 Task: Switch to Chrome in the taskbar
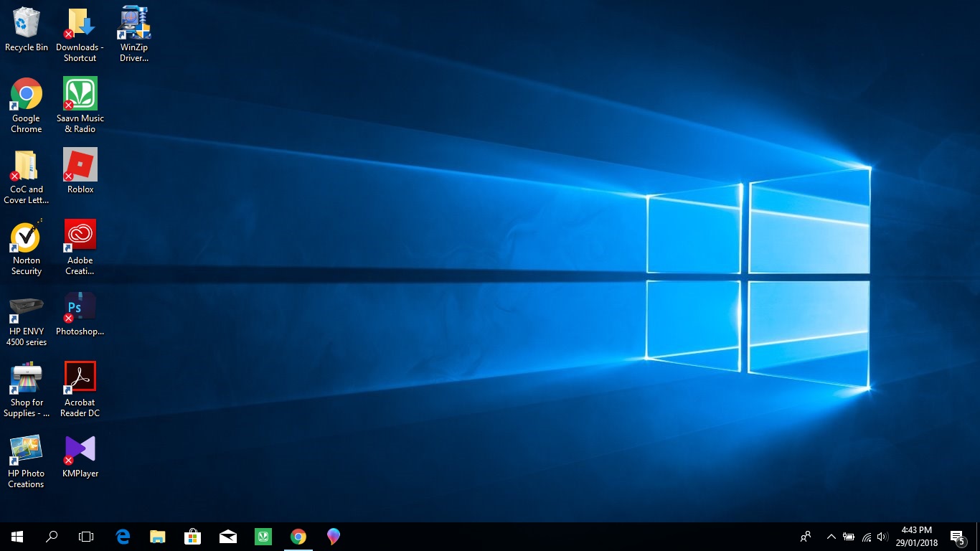click(298, 537)
